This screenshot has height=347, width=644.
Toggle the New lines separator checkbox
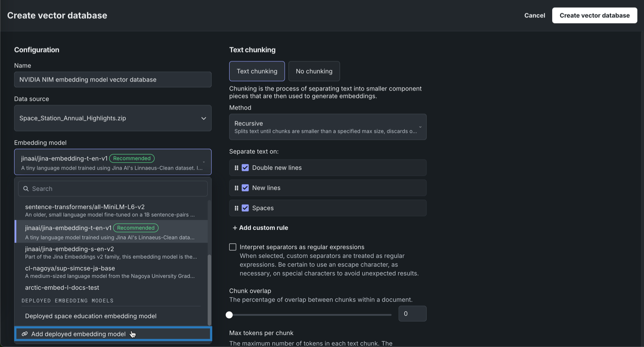245,188
